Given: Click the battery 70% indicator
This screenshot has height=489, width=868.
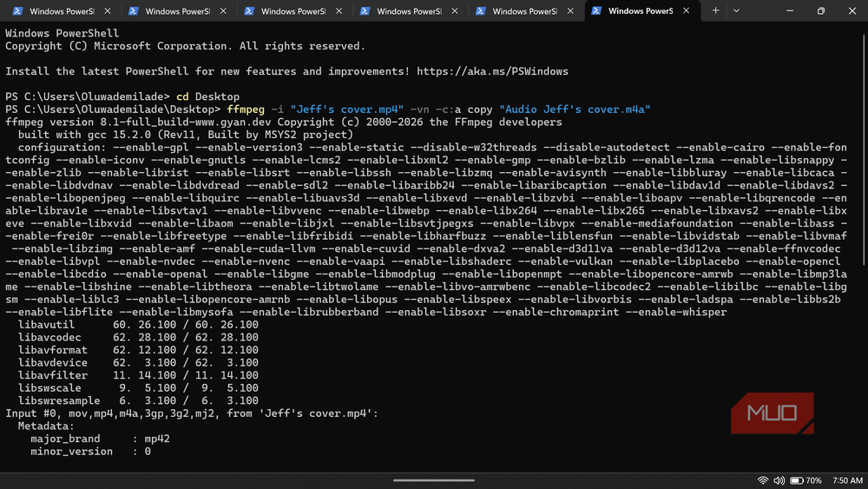Looking at the screenshot, I should tap(806, 480).
